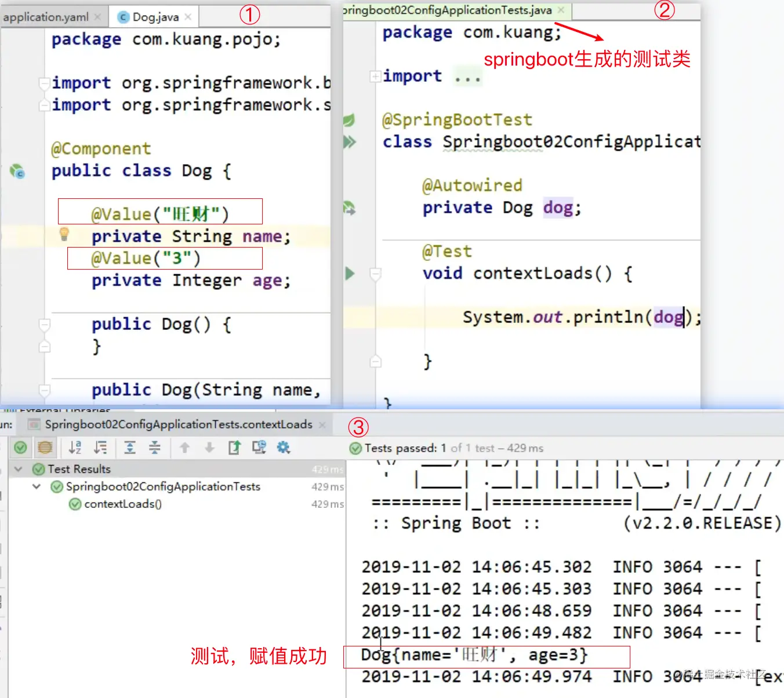Click the Spring bean gutter icon beside Dog class
Screen dimensions: 784x698
pyautogui.click(x=18, y=171)
